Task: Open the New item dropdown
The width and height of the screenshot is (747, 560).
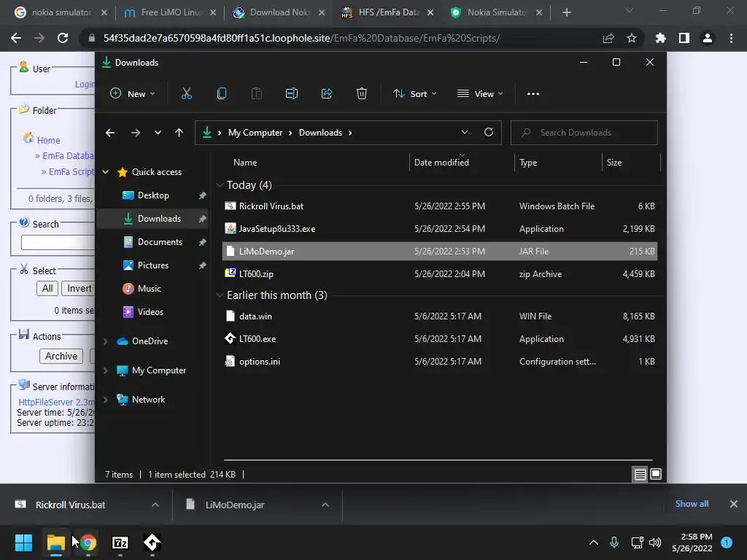Action: [x=133, y=94]
